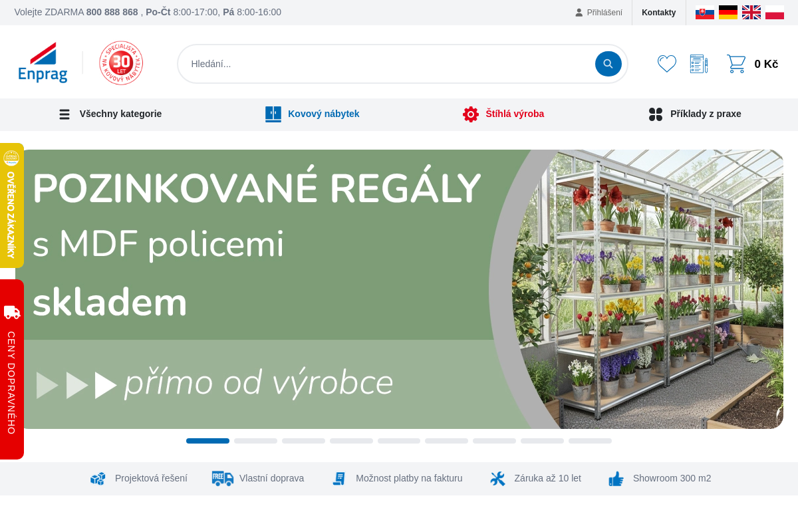This screenshot has height=532, width=798.
Task: Select the Czech flag language option
Action: pos(704,12)
